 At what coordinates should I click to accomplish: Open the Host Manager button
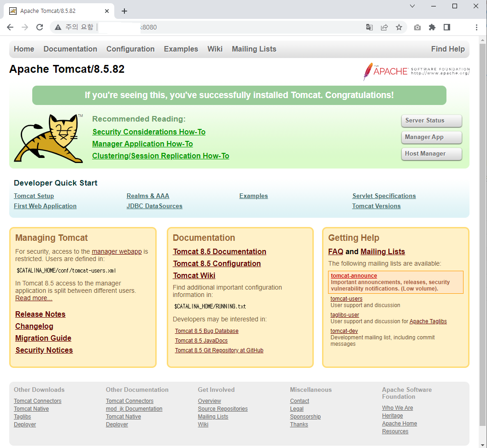coord(431,154)
